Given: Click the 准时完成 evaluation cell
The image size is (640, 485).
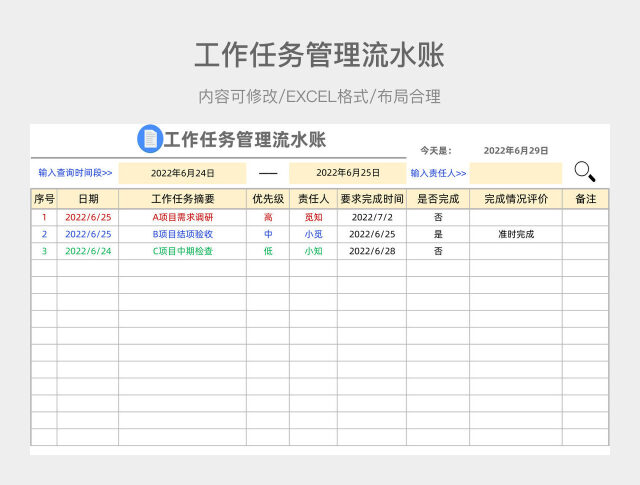Looking at the screenshot, I should click(x=516, y=234).
